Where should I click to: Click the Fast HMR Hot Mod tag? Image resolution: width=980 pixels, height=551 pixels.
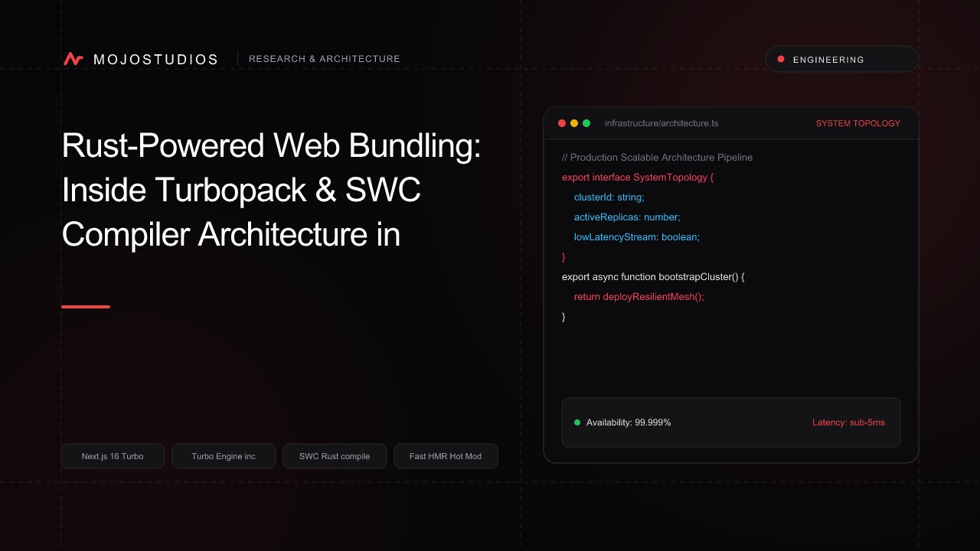446,456
